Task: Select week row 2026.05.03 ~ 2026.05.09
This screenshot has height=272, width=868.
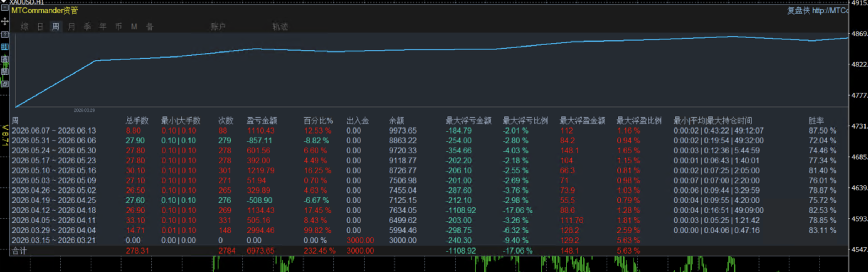Action: (428, 180)
